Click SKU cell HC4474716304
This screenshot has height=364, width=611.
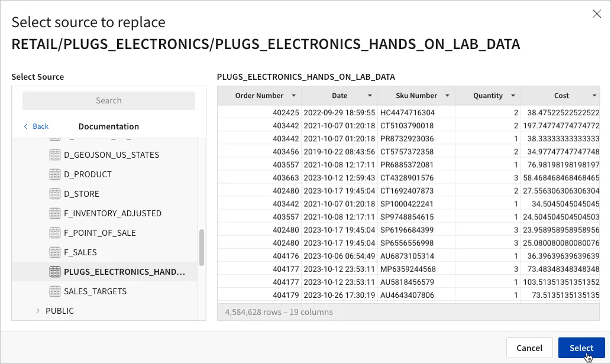coord(416,112)
